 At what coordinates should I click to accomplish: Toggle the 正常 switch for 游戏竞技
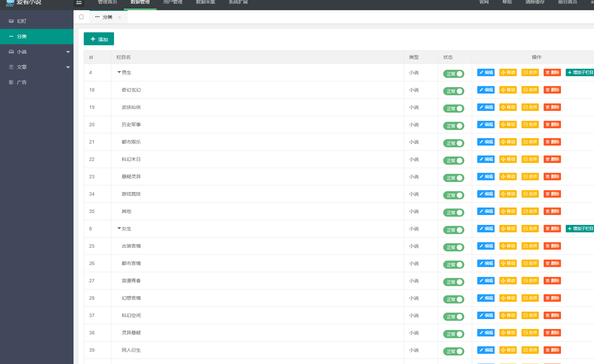[x=453, y=195]
